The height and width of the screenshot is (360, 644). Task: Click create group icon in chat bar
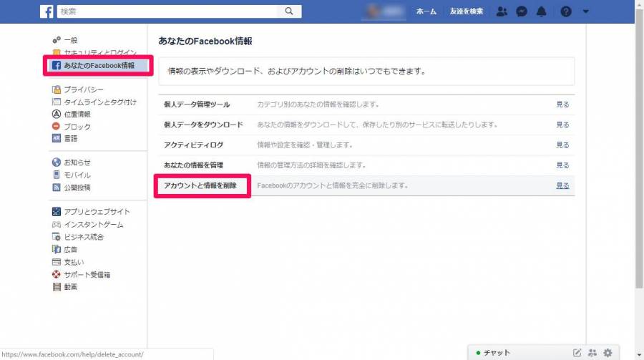coord(592,353)
